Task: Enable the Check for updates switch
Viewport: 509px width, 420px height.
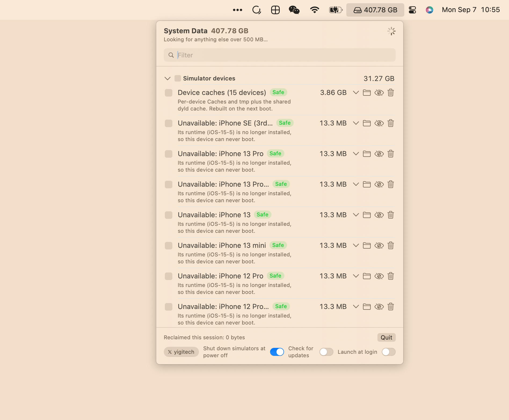Action: coord(326,352)
